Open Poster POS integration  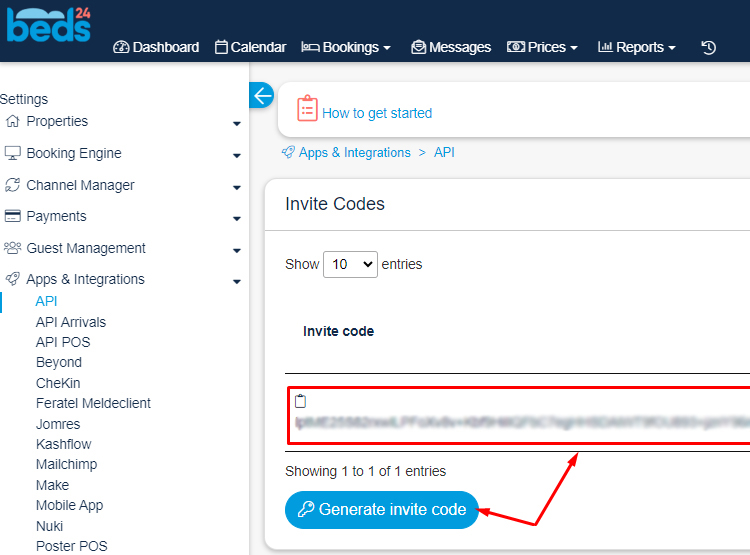tap(72, 546)
